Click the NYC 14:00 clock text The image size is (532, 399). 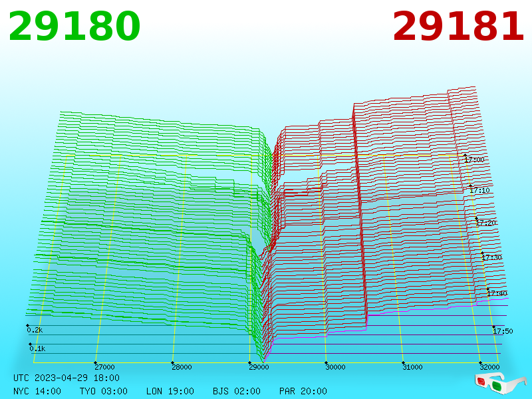point(37,391)
